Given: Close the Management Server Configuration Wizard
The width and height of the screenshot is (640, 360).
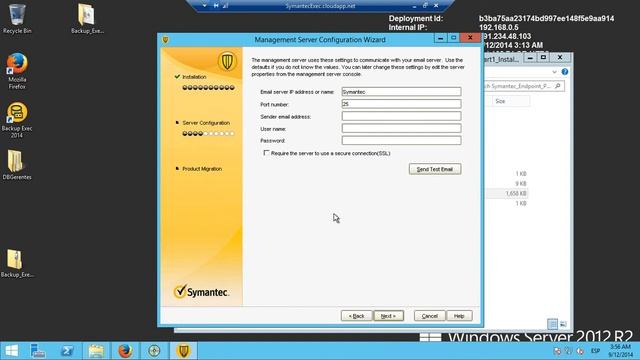Looking at the screenshot, I should [470, 38].
